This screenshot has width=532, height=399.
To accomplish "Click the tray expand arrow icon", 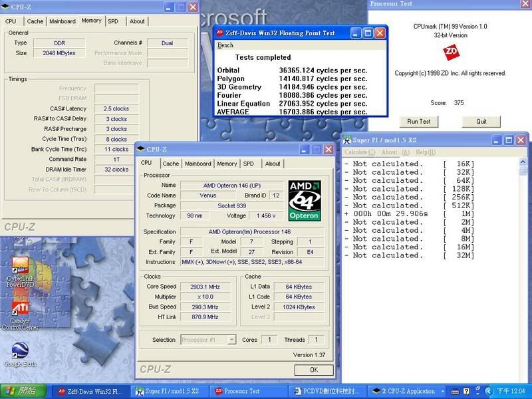I will coord(489,391).
